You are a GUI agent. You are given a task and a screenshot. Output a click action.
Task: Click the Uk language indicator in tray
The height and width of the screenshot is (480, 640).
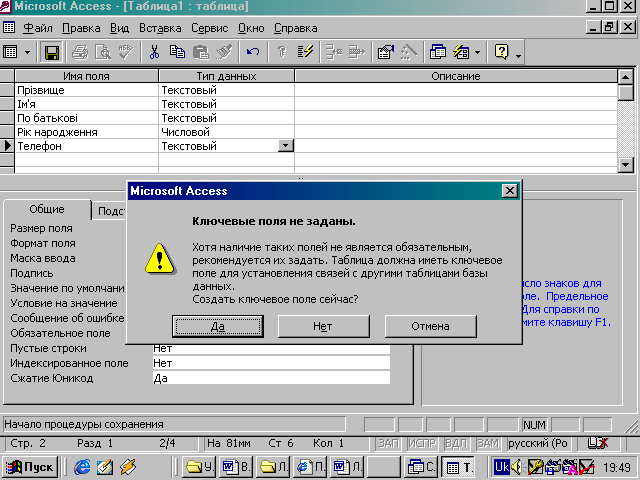pos(502,467)
